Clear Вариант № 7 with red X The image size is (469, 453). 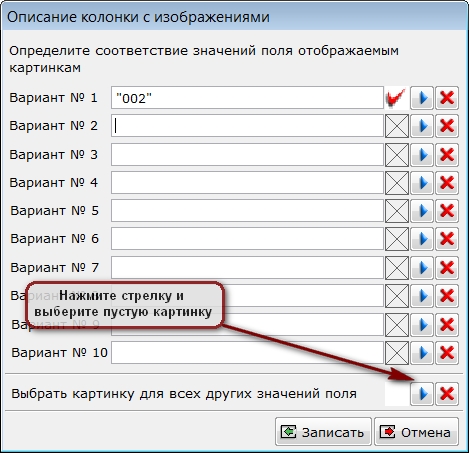pyautogui.click(x=447, y=268)
